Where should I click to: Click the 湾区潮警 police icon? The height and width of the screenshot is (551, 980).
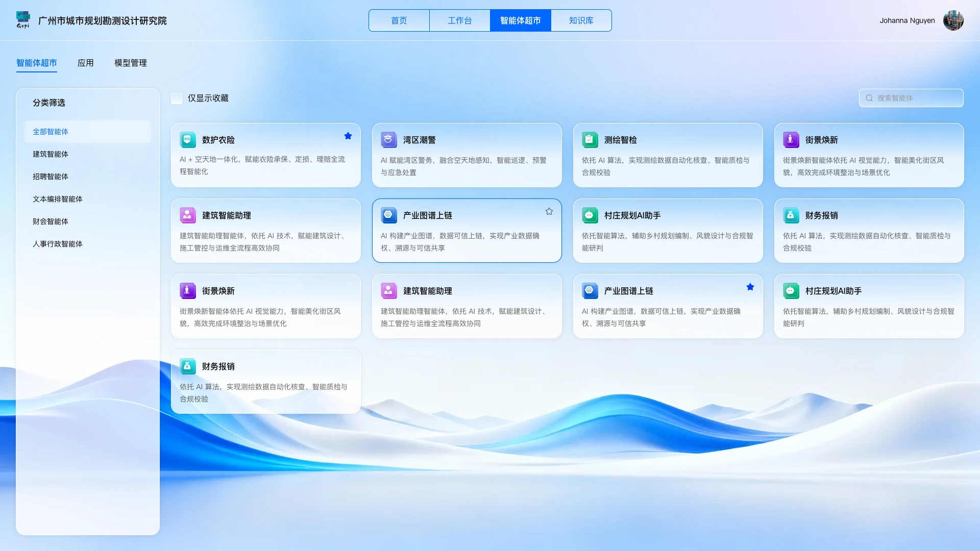click(x=388, y=140)
